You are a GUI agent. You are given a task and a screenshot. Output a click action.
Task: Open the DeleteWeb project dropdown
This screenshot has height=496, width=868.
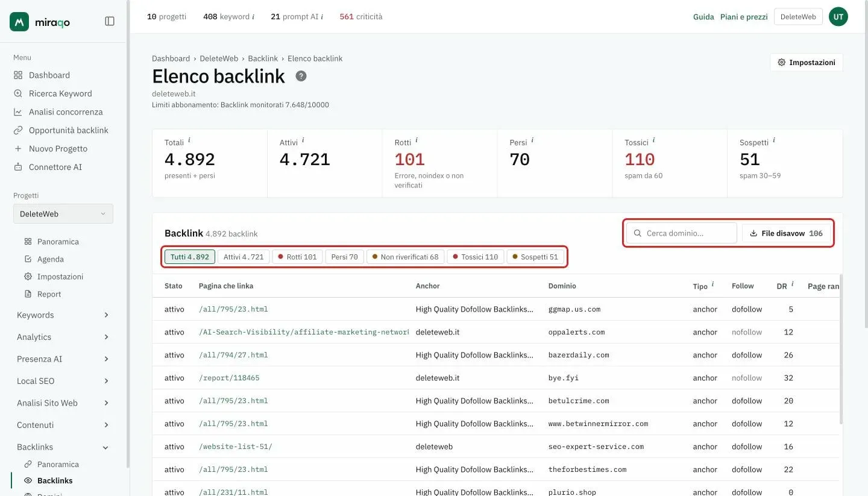coord(63,214)
